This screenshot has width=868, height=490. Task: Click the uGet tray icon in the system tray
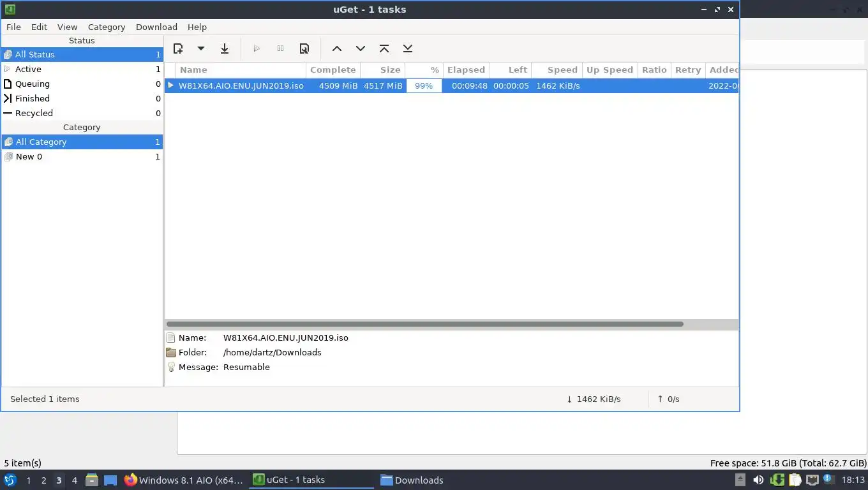(x=777, y=480)
